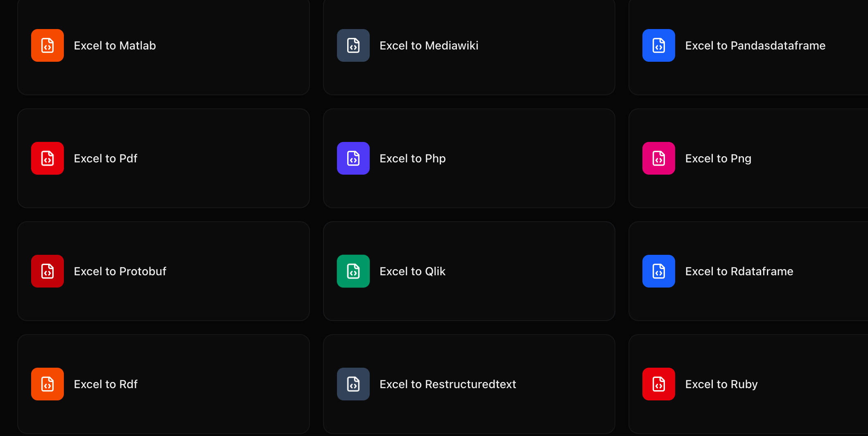Select the Excel to Restructuredtext converter card
Viewport: 868px width, 436px height.
[x=469, y=384]
